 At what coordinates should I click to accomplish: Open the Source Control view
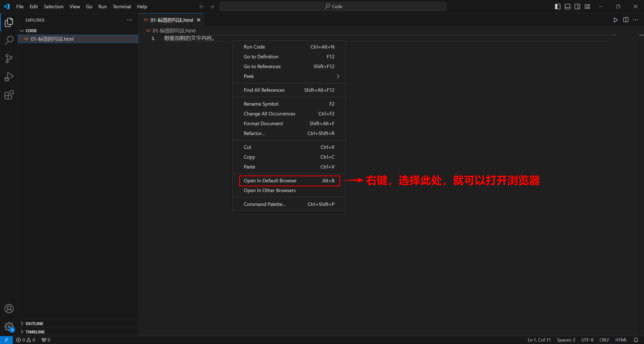pyautogui.click(x=9, y=59)
